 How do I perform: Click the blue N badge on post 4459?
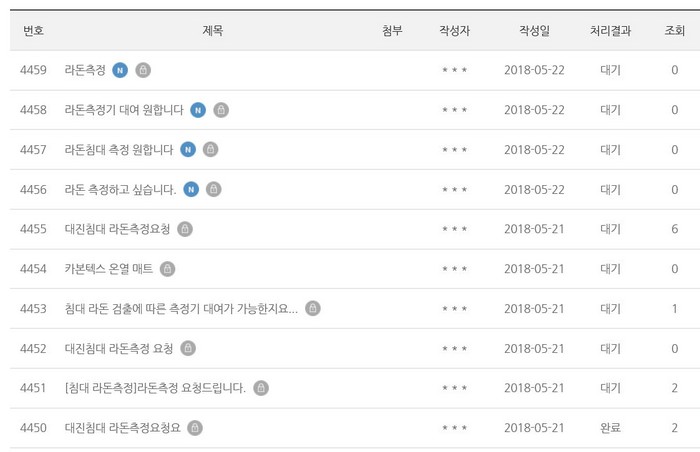pyautogui.click(x=120, y=70)
